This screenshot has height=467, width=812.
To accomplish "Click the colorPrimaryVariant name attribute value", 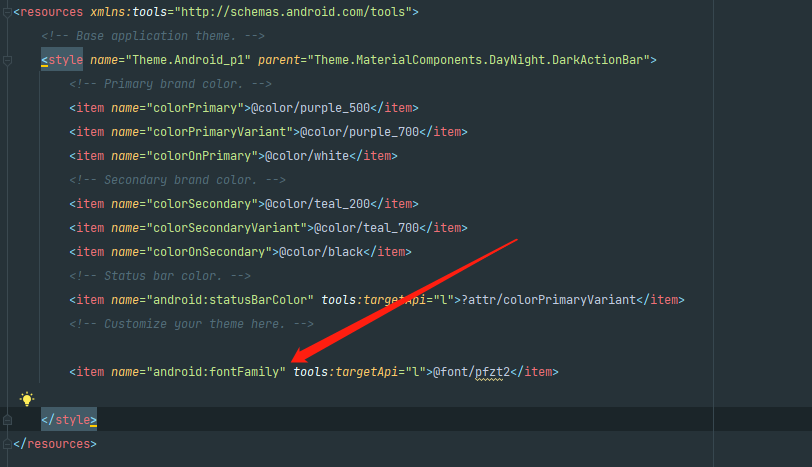I will pyautogui.click(x=220, y=132).
